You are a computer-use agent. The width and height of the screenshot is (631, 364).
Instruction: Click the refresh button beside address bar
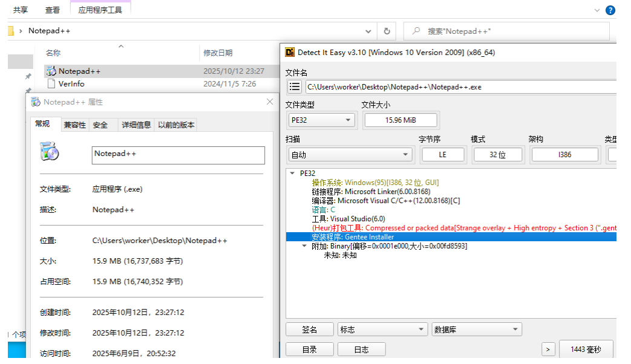pos(387,31)
